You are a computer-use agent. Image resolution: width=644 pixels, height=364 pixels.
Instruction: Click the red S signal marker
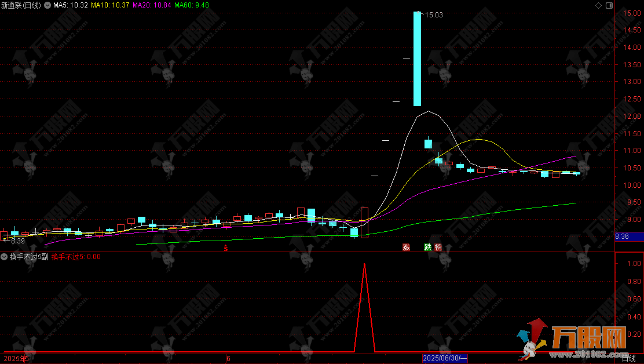(225, 248)
